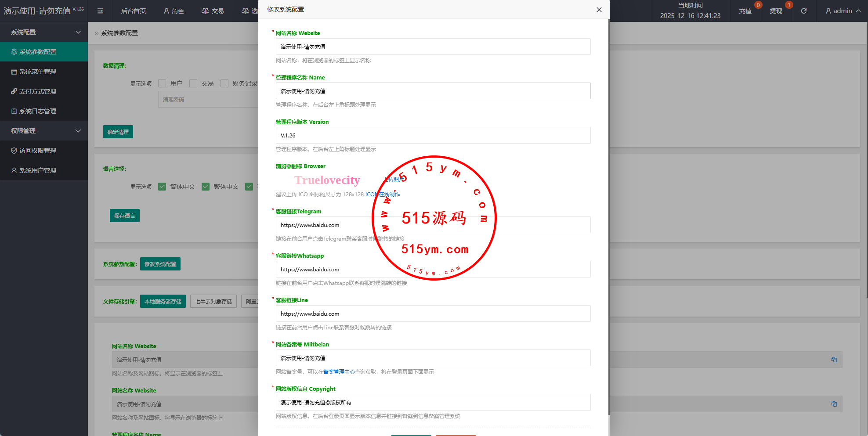This screenshot has height=436, width=868.
Task: Open the ICO在线制作 link
Action: tap(383, 194)
